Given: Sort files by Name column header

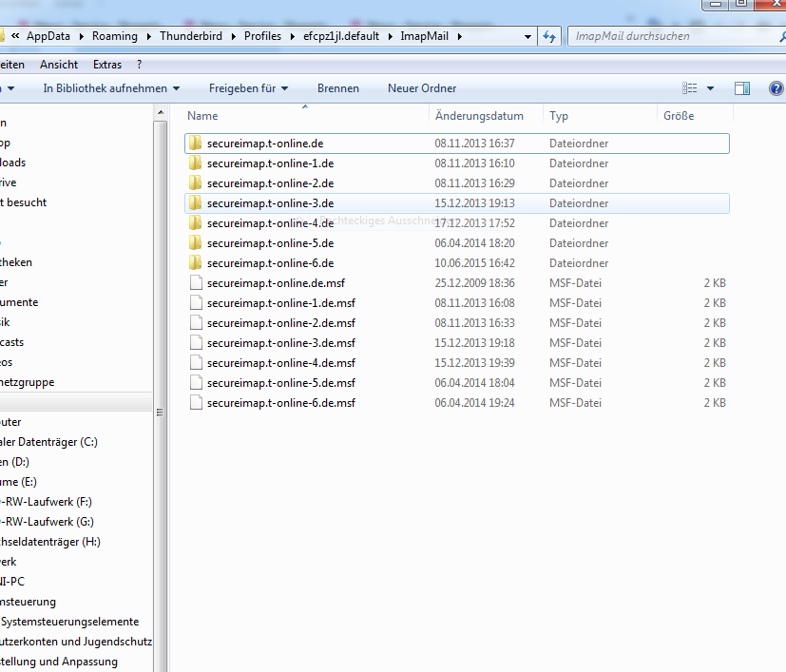Looking at the screenshot, I should click(202, 116).
